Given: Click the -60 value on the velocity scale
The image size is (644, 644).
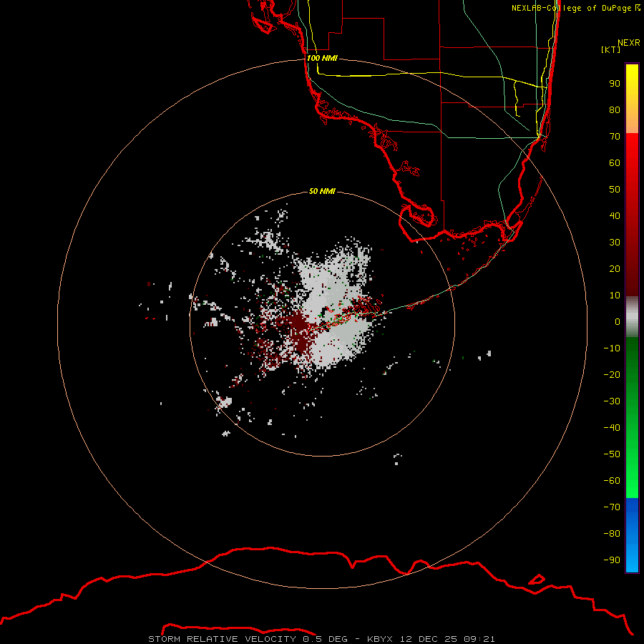Looking at the screenshot, I should 612,481.
